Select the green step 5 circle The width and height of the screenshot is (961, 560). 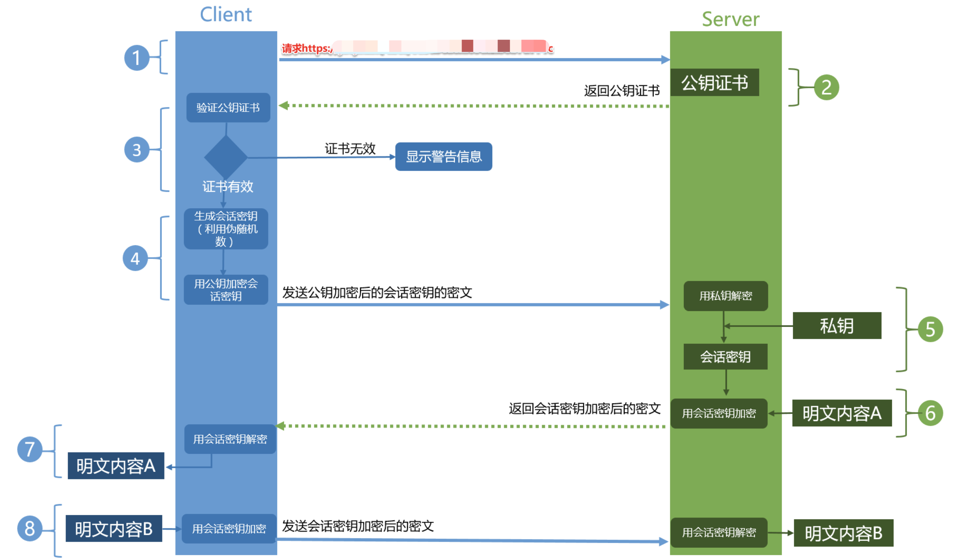(x=930, y=329)
